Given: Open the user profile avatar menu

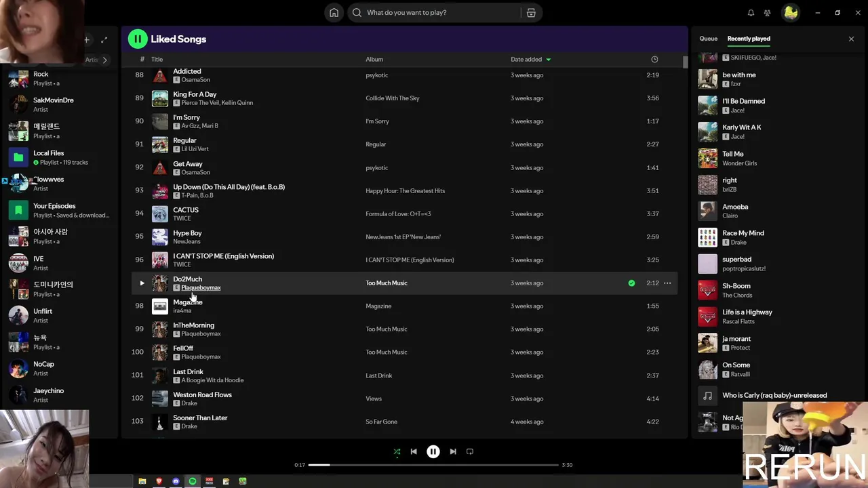Looking at the screenshot, I should coord(790,13).
